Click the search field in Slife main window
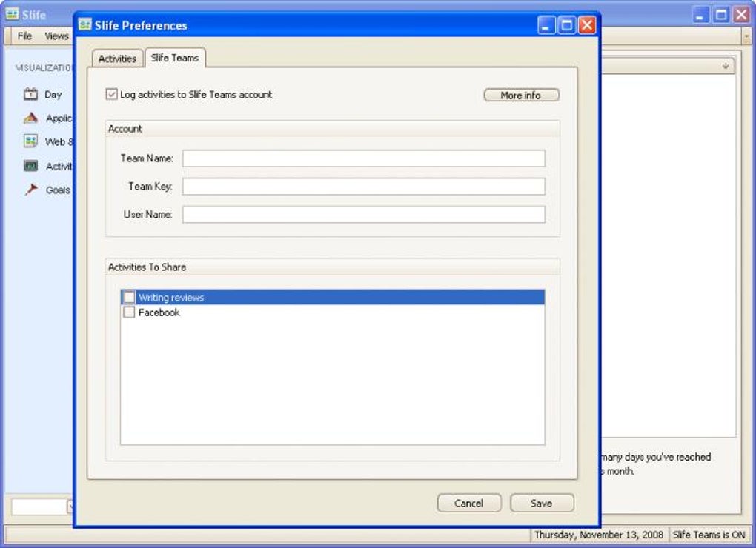The width and height of the screenshot is (756, 548). pos(39,507)
